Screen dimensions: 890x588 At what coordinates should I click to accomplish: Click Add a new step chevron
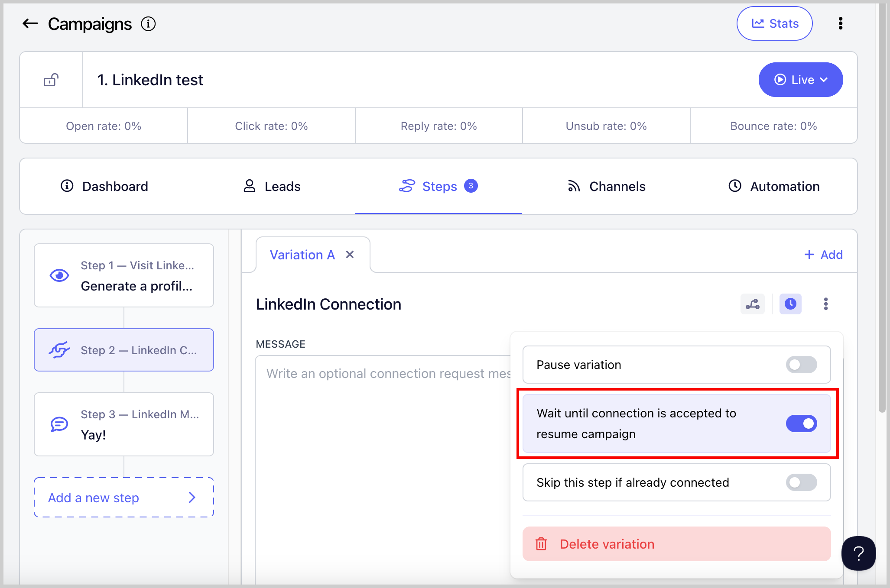(192, 498)
